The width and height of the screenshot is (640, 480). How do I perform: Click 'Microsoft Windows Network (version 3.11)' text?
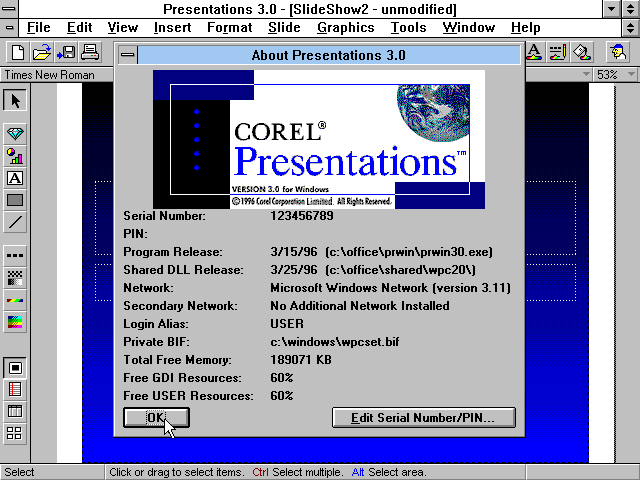(390, 288)
